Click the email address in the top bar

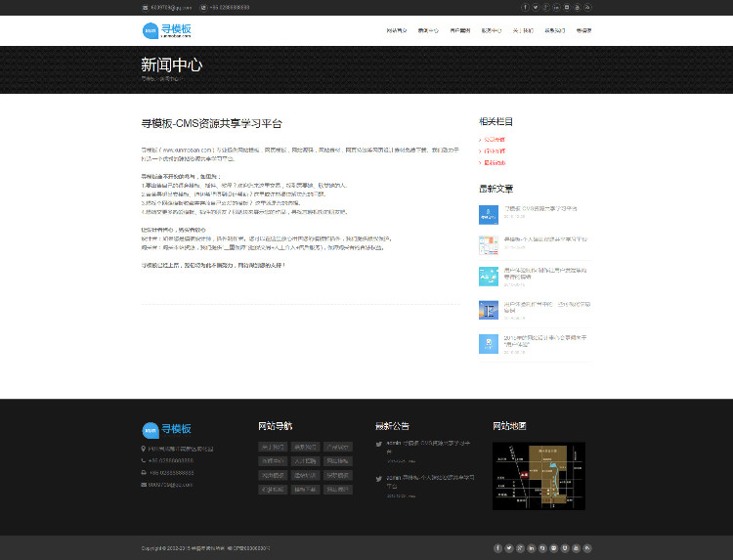(x=171, y=8)
